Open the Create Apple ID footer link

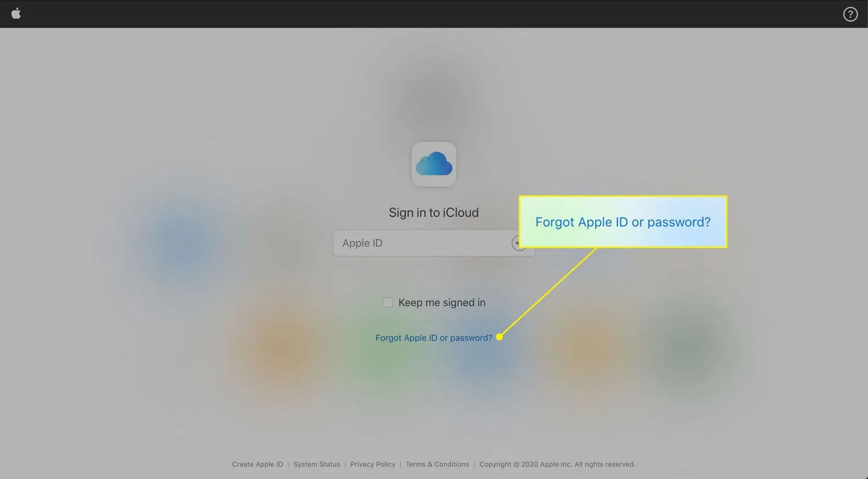click(x=258, y=465)
